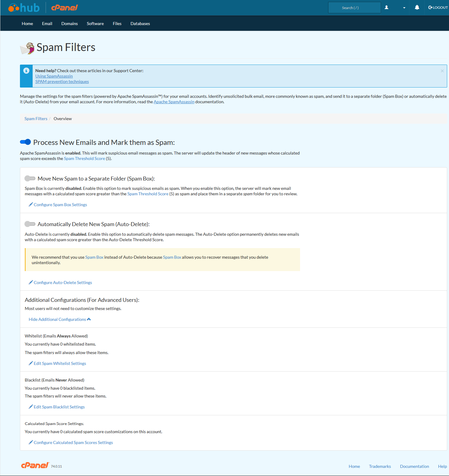Enable the Spam Box toggle
The width and height of the screenshot is (449, 476).
pos(30,178)
